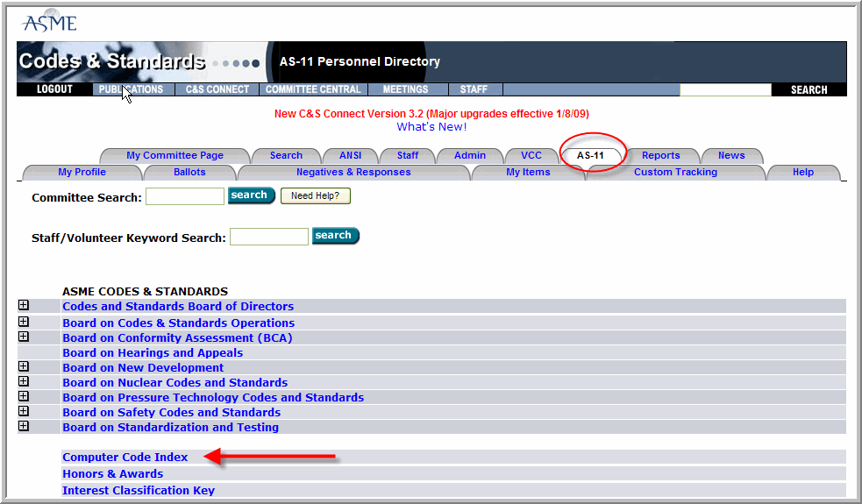Open the My Items tab

[528, 172]
